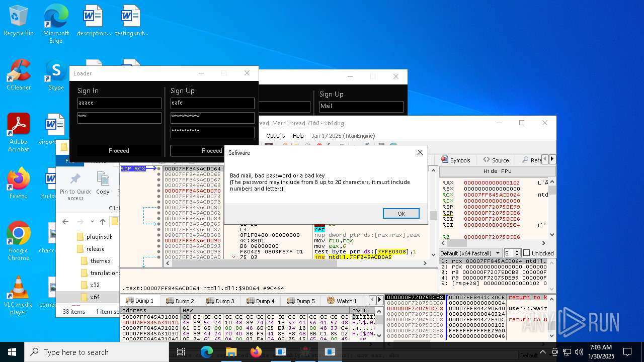Launch Firefox from the desktop

pos(19,184)
